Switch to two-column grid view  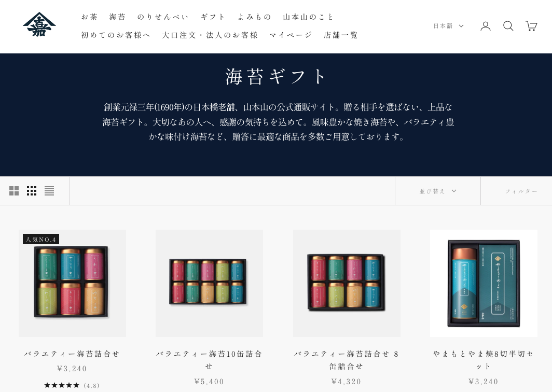click(x=14, y=191)
